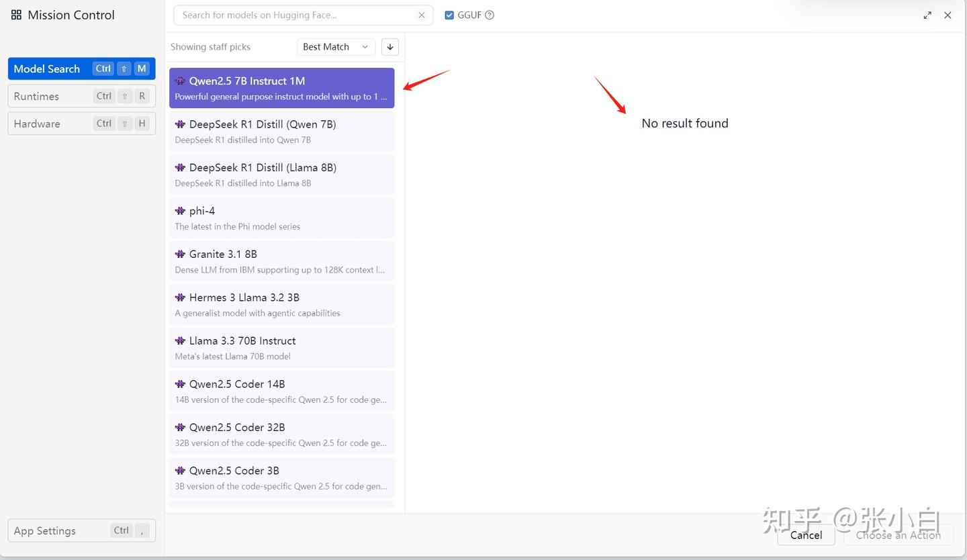Image resolution: width=967 pixels, height=560 pixels.
Task: Open the Best Match sort dropdown
Action: (x=336, y=47)
